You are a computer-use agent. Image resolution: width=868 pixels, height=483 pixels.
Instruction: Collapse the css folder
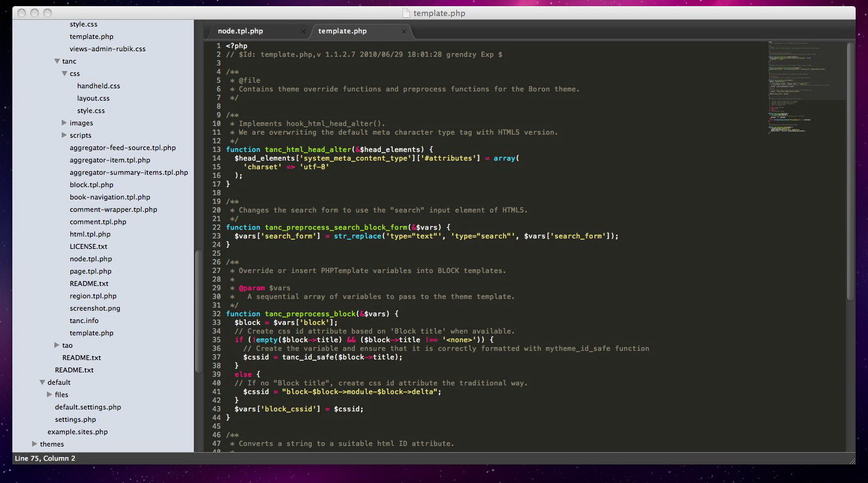click(64, 73)
